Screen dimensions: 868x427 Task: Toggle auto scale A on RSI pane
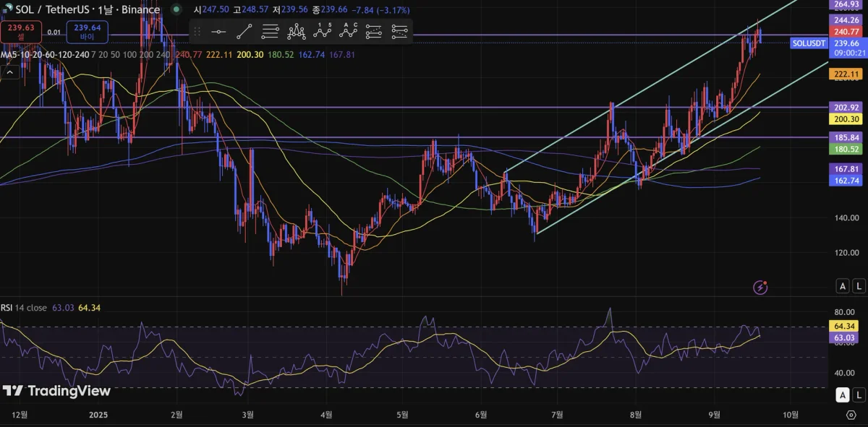[842, 395]
